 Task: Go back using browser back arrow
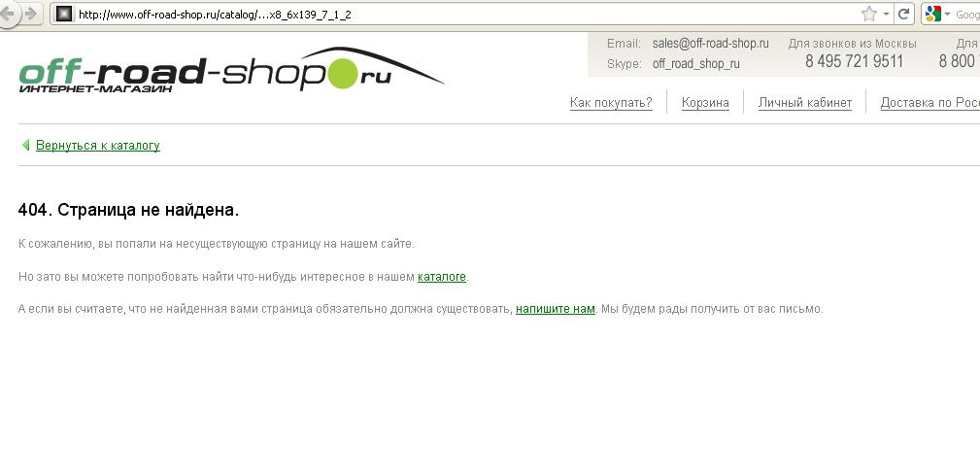[x=7, y=14]
